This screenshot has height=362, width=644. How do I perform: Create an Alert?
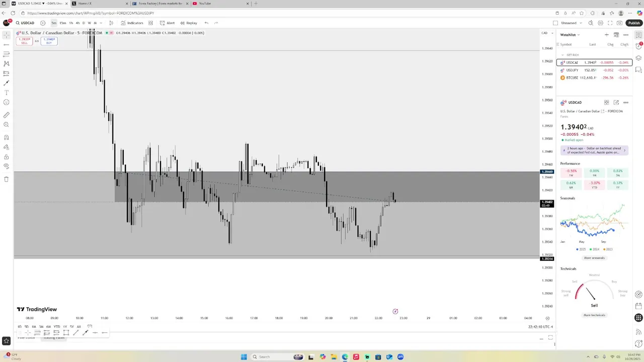click(x=168, y=23)
